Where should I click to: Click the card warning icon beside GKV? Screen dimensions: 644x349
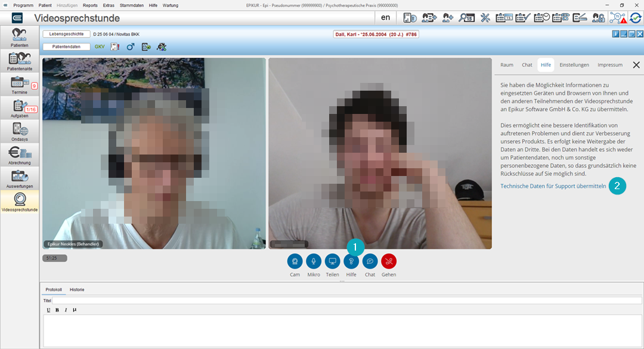point(114,47)
